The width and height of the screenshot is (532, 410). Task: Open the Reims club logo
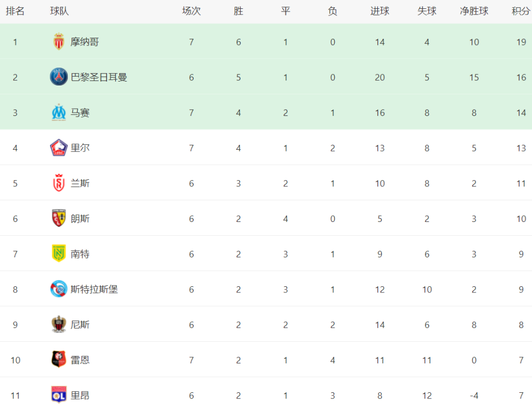click(x=59, y=183)
